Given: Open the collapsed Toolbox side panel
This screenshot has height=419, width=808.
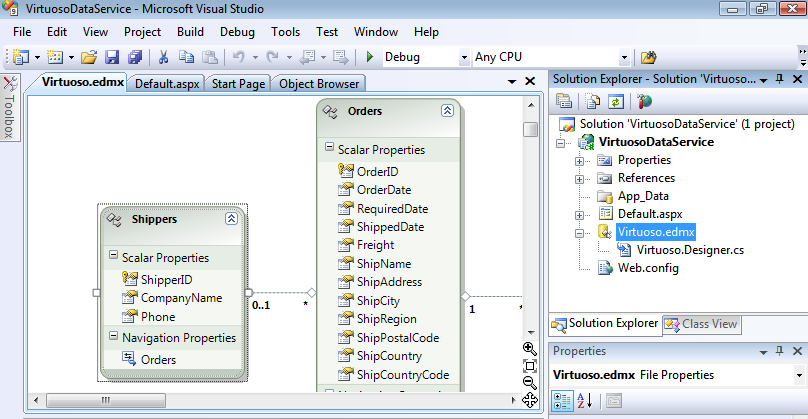Looking at the screenshot, I should [x=10, y=107].
